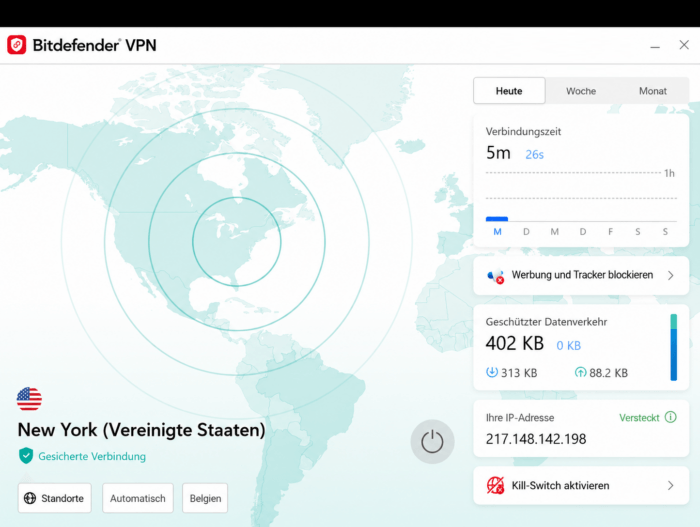Image resolution: width=700 pixels, height=527 pixels.
Task: Click the globe icon on Standorte
Action: point(30,498)
